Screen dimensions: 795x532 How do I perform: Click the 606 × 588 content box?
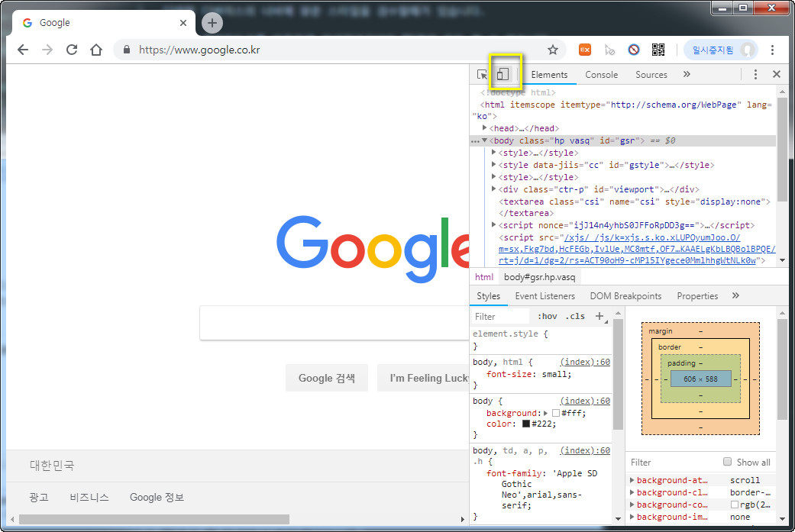coord(701,379)
